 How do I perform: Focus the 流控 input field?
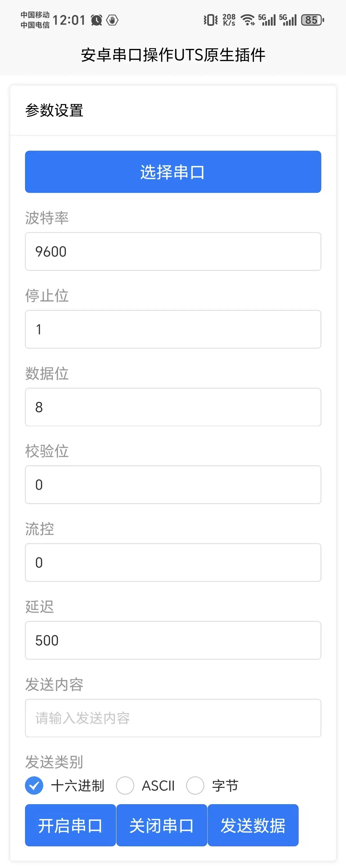pos(173,562)
